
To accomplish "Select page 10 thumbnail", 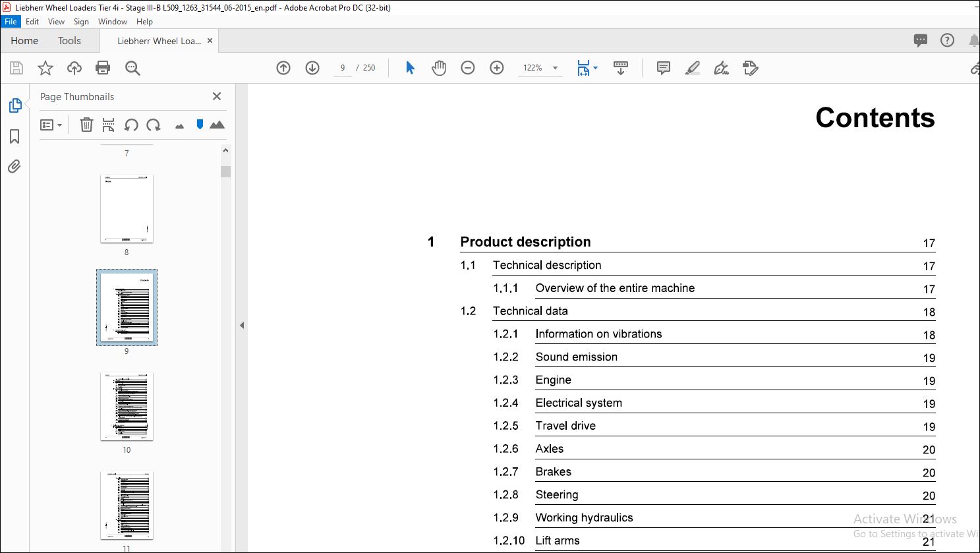I will (127, 407).
